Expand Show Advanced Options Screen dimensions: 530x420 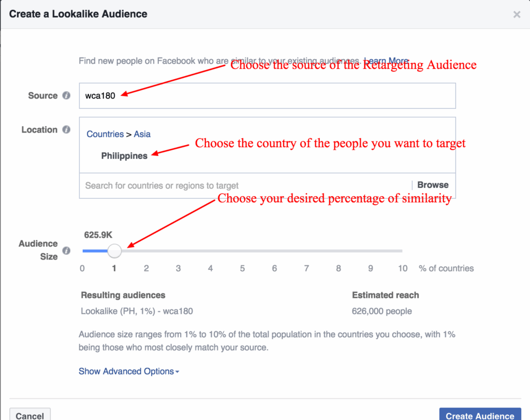[x=128, y=371]
